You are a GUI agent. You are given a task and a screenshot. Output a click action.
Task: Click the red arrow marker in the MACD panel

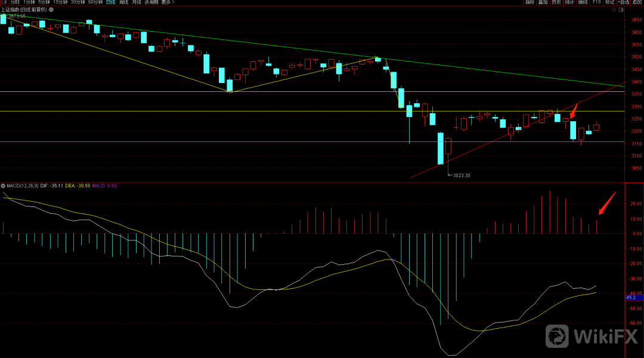[606, 203]
